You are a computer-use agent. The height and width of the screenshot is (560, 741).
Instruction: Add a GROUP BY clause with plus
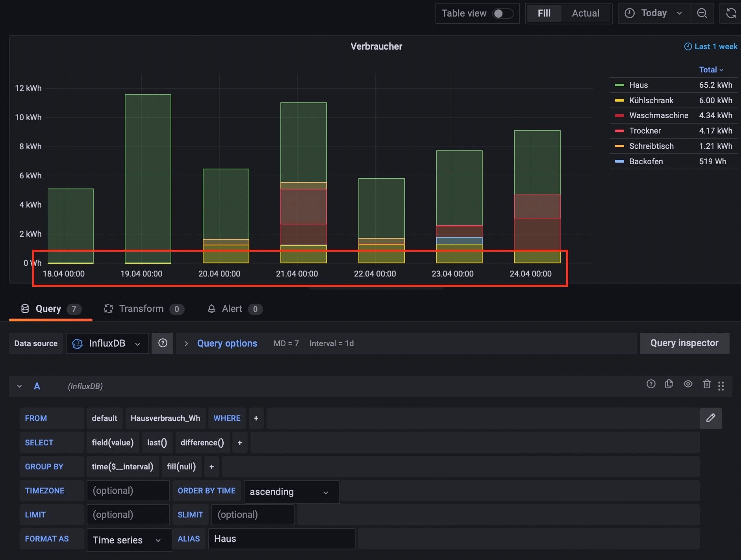coord(211,467)
